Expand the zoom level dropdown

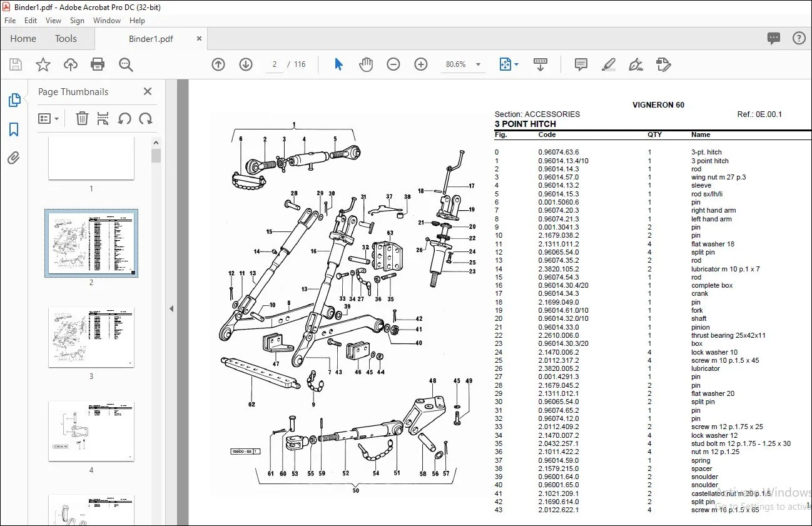[x=479, y=64]
